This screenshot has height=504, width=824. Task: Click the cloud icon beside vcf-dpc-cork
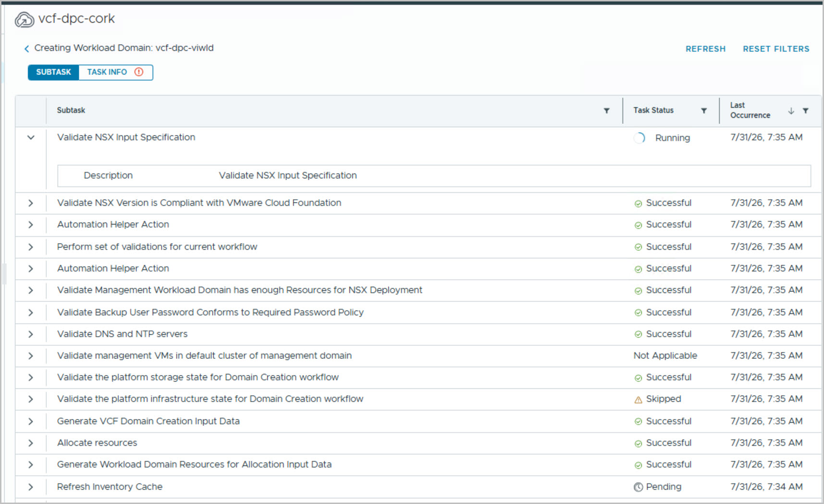(x=25, y=20)
